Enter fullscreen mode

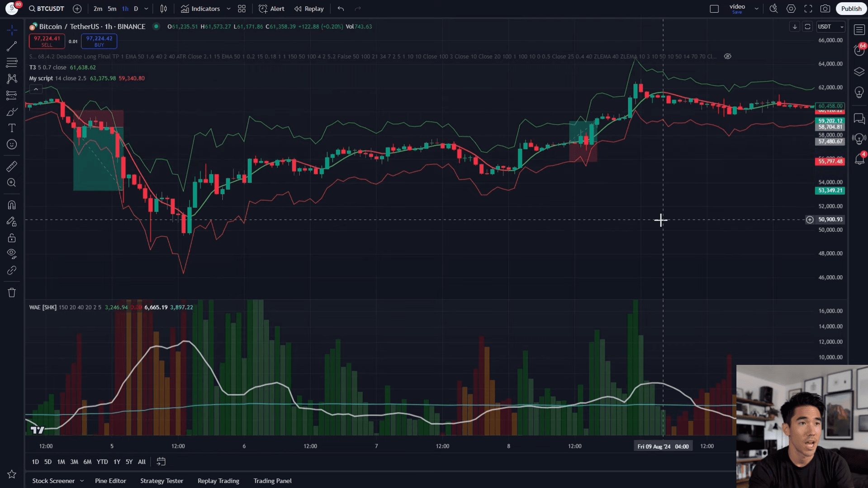coord(808,9)
